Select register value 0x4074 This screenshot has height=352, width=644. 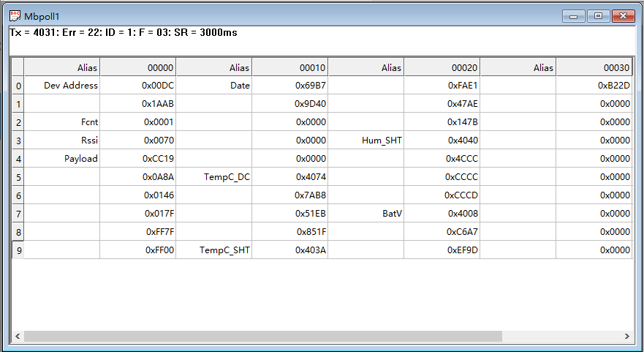click(x=290, y=177)
